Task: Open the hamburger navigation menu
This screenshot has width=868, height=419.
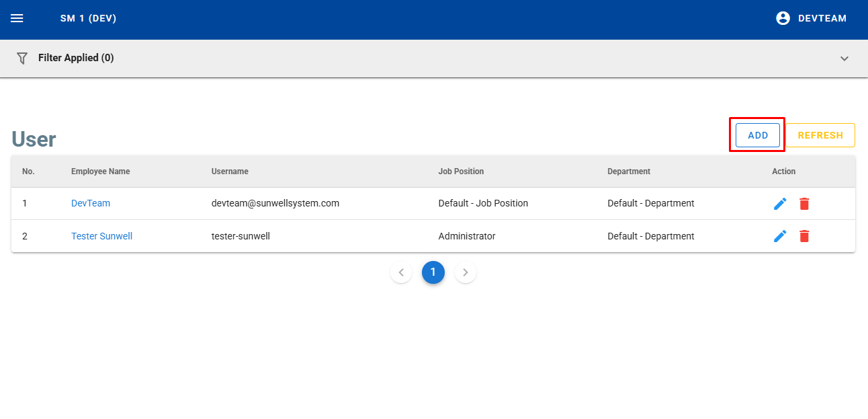Action: (17, 19)
